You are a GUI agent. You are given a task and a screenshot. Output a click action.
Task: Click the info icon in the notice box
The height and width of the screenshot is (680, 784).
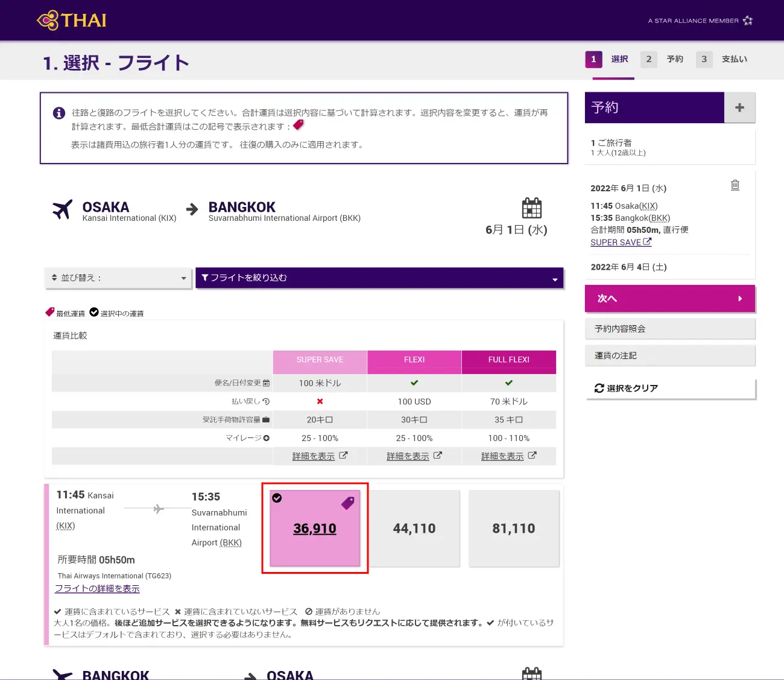point(59,113)
